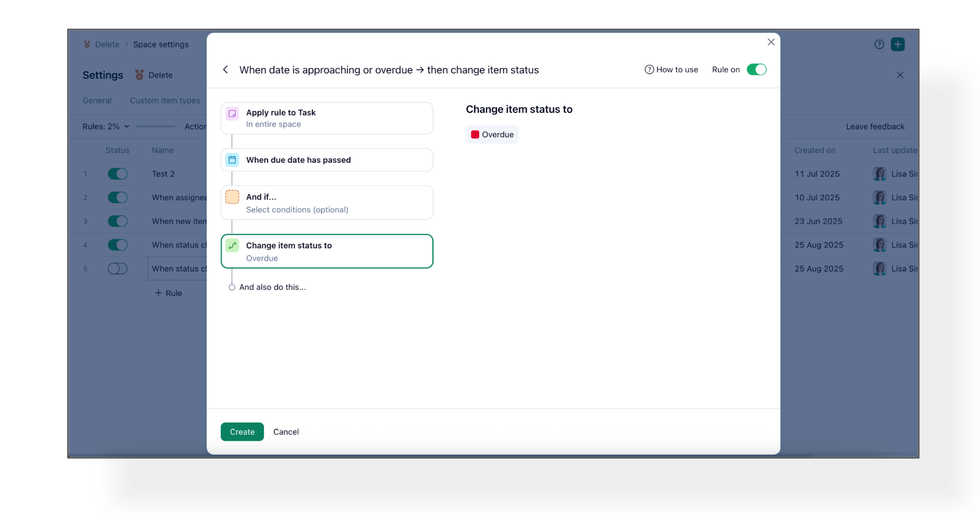
Task: Click the calendar icon for due date trigger
Action: (232, 160)
